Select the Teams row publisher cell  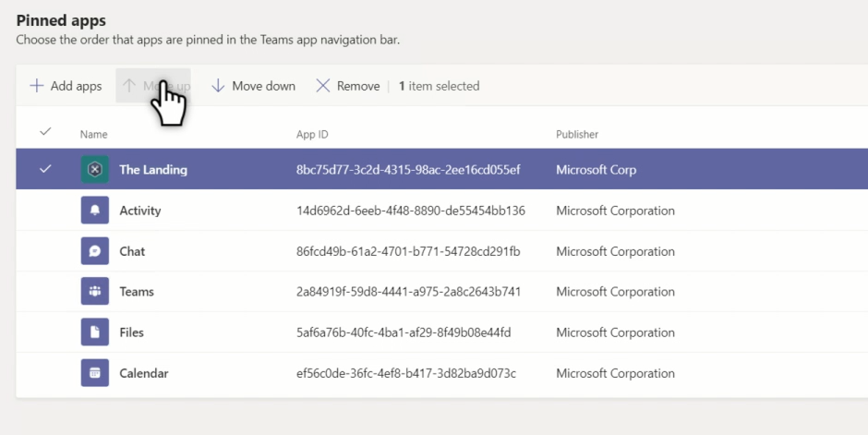[x=615, y=292]
